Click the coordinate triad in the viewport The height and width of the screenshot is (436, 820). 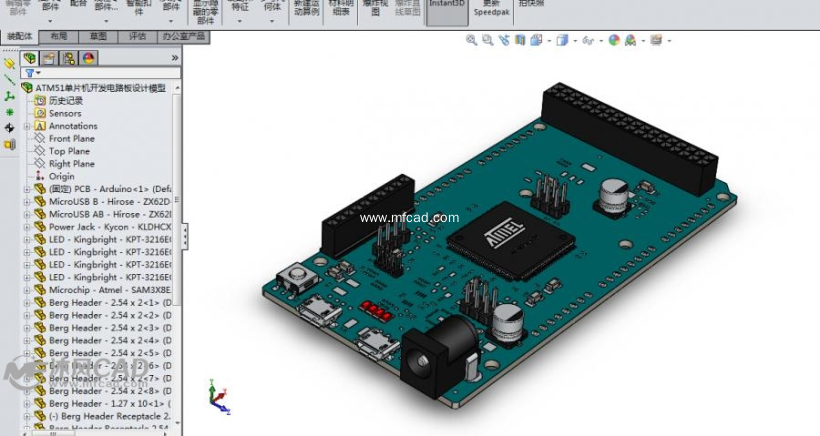point(219,397)
